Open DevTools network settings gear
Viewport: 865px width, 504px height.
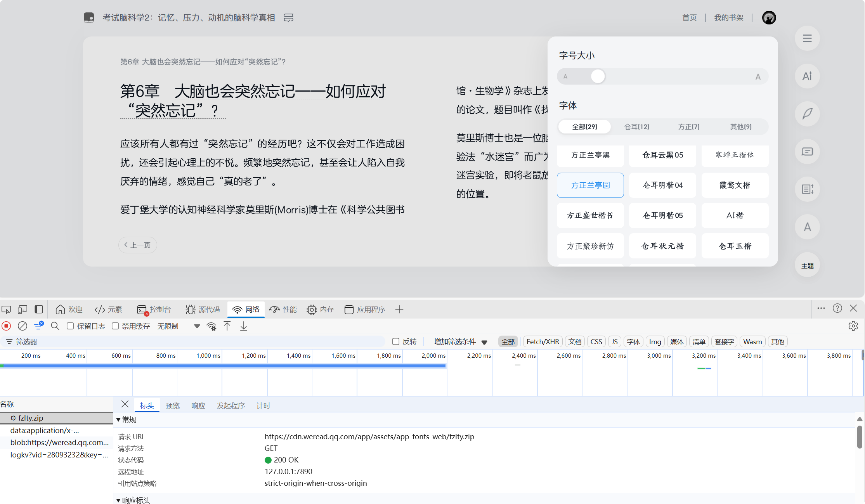pyautogui.click(x=853, y=326)
